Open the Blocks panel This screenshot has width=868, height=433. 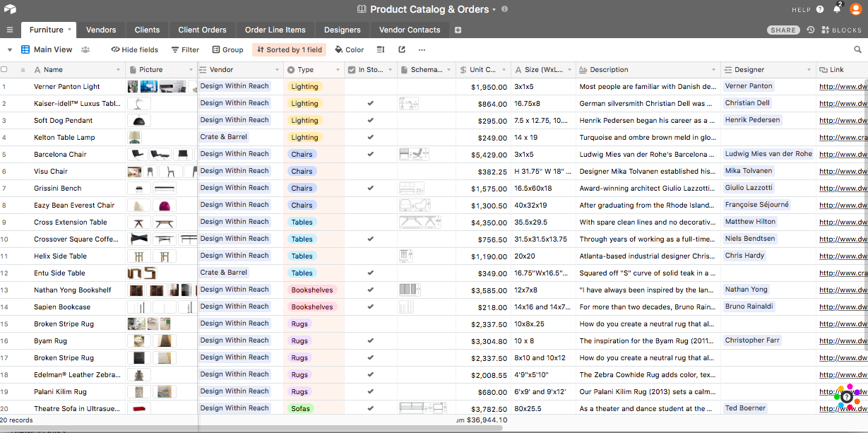click(x=842, y=30)
